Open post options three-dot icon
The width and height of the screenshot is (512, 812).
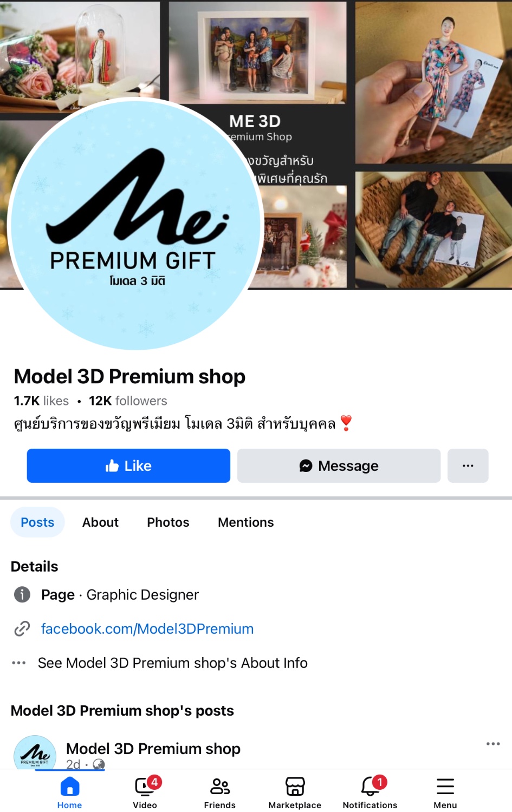click(493, 744)
